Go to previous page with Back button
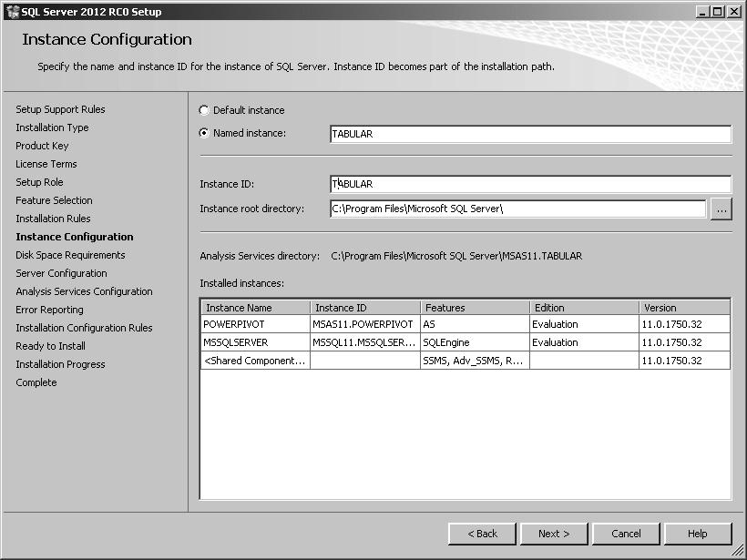747x560 pixels. pyautogui.click(x=482, y=534)
